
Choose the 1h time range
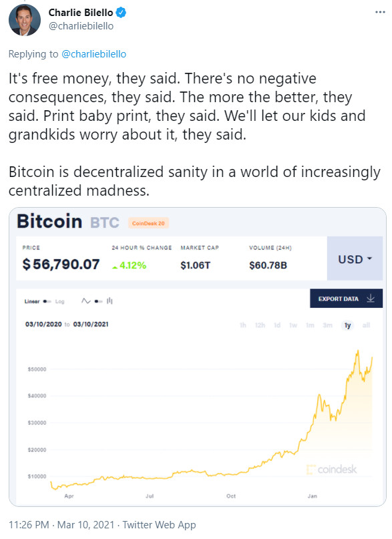click(243, 325)
